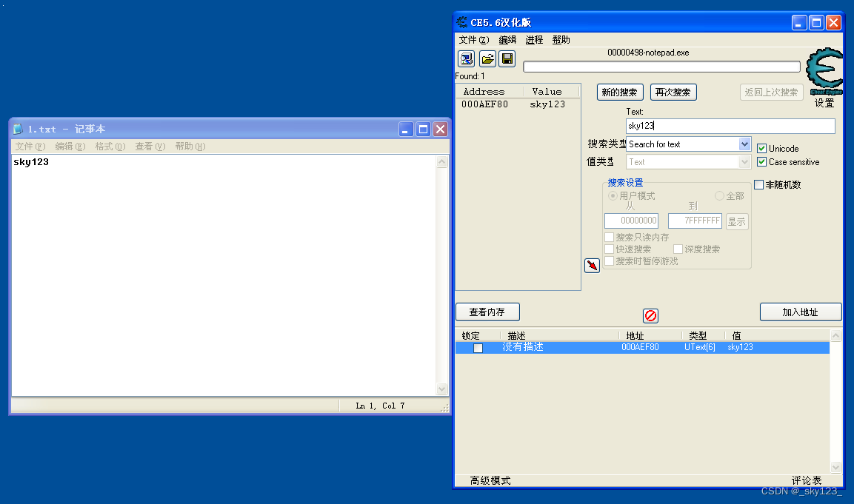The height and width of the screenshot is (504, 854).
Task: Click the 000AEF80 address cell in address table
Action: click(x=640, y=347)
